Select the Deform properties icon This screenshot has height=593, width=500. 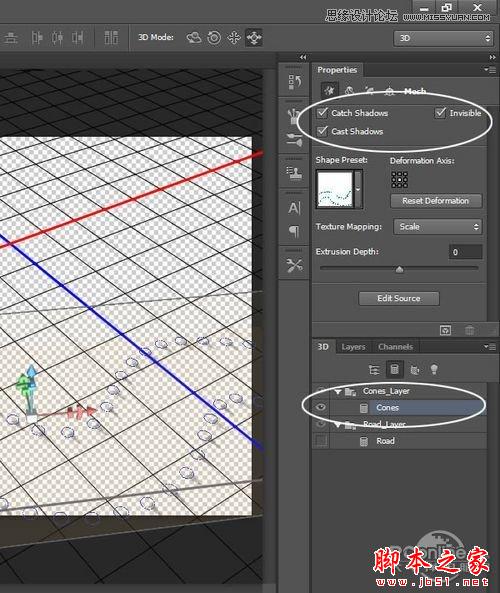pos(349,91)
